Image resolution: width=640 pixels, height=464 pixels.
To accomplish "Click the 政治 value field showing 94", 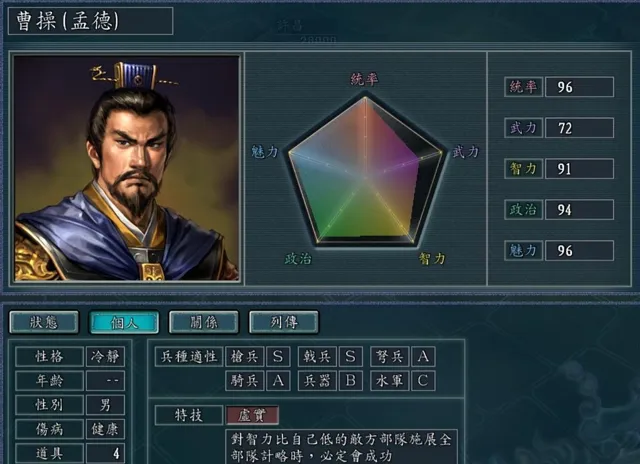I will 579,209.
